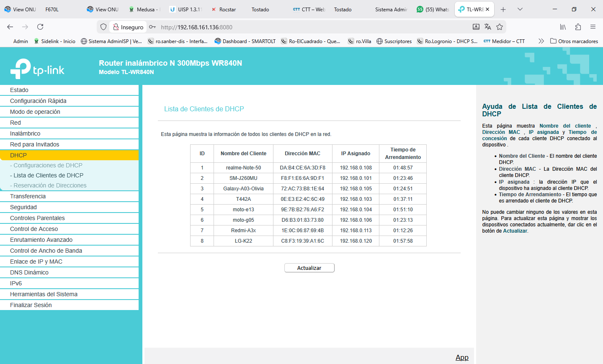Open Herramientas del Sistema menu
This screenshot has height=364, width=603.
[x=44, y=294]
